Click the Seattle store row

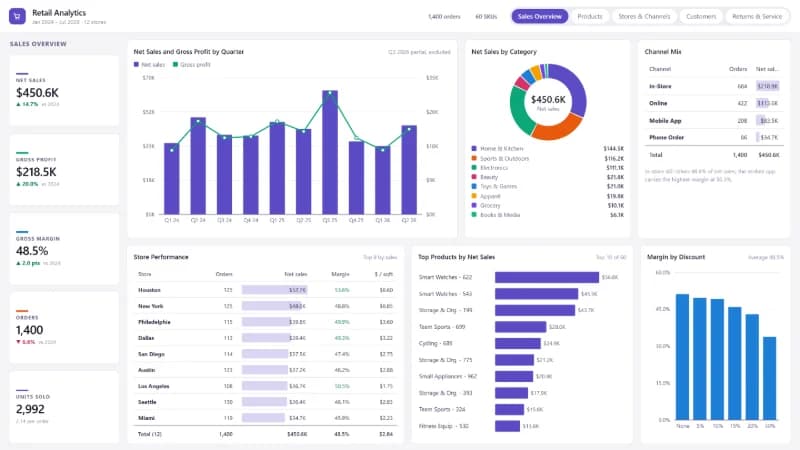[265, 402]
